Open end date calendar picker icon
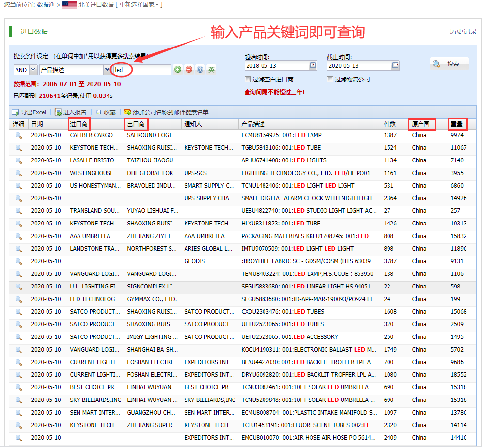The width and height of the screenshot is (482, 448). tap(395, 65)
